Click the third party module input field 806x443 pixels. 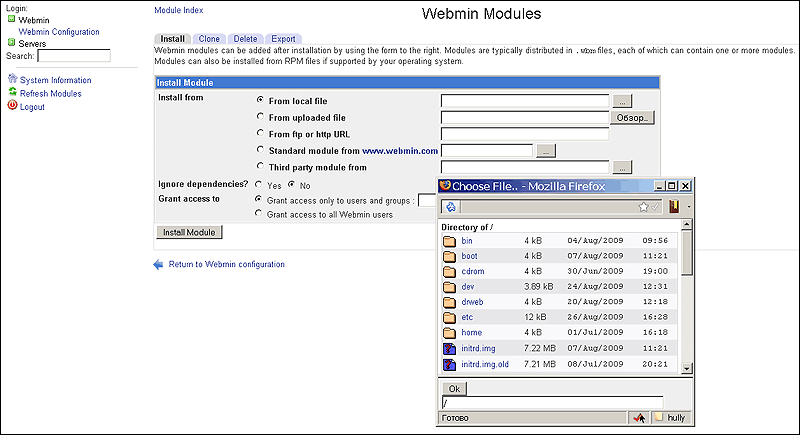tap(525, 168)
